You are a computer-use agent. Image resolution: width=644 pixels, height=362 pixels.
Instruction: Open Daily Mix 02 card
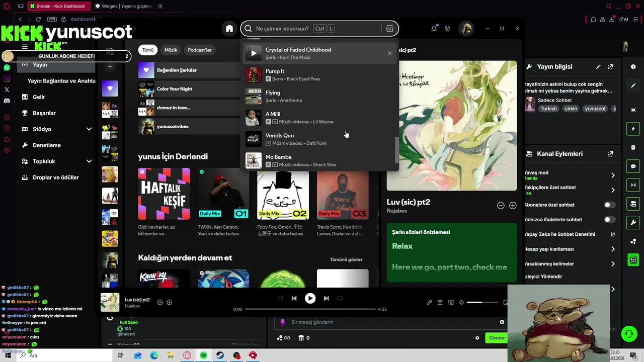pyautogui.click(x=283, y=201)
